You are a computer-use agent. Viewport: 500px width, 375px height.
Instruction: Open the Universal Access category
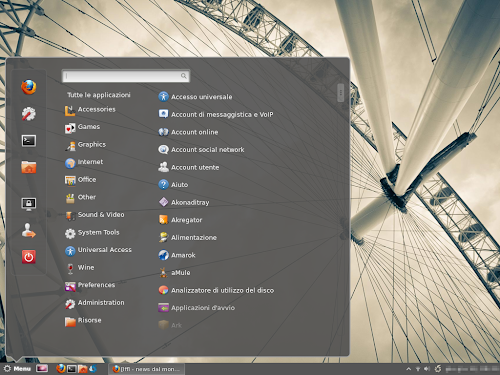pos(98,250)
